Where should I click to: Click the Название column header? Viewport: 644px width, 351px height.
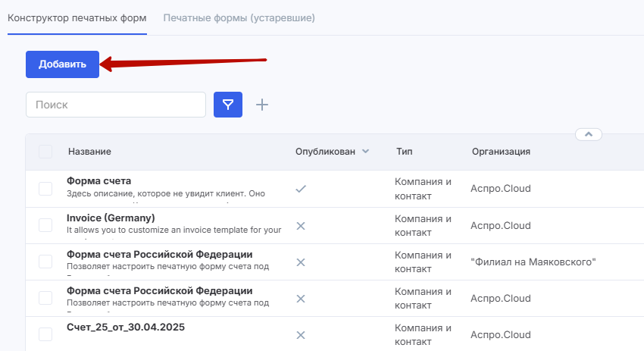[x=89, y=152]
